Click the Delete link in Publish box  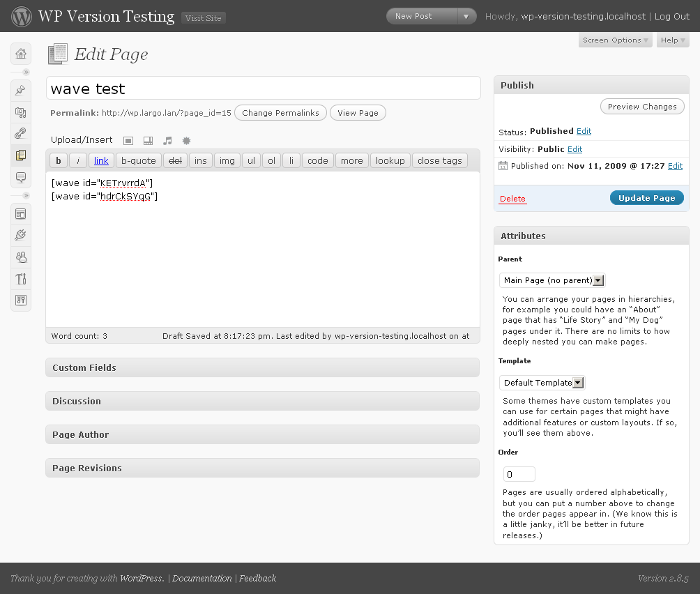(x=512, y=199)
